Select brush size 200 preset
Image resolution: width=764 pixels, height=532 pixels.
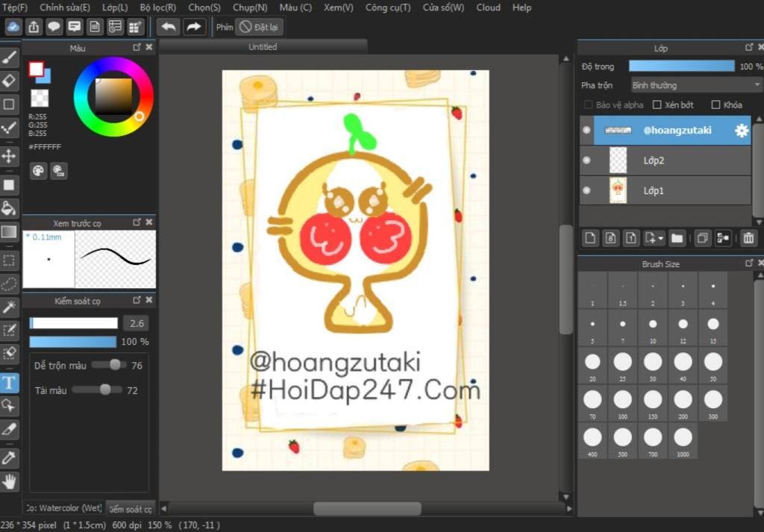pos(683,404)
